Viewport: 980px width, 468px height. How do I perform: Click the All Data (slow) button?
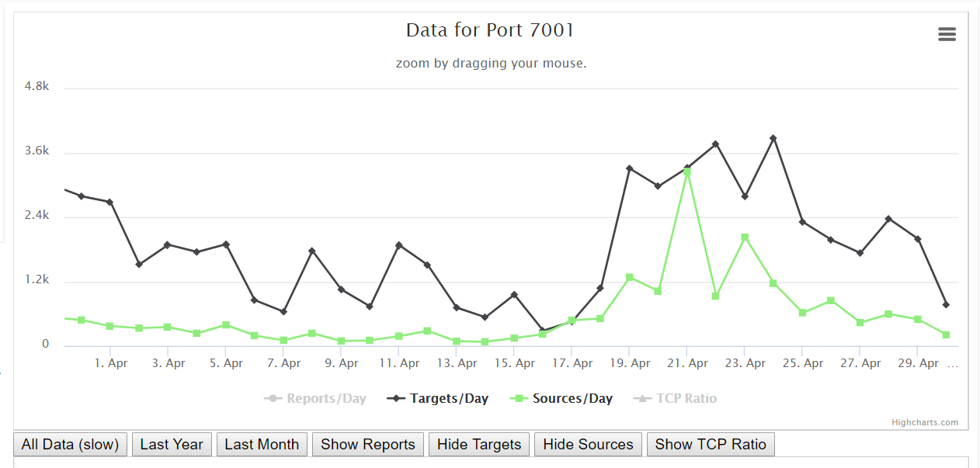tap(70, 445)
